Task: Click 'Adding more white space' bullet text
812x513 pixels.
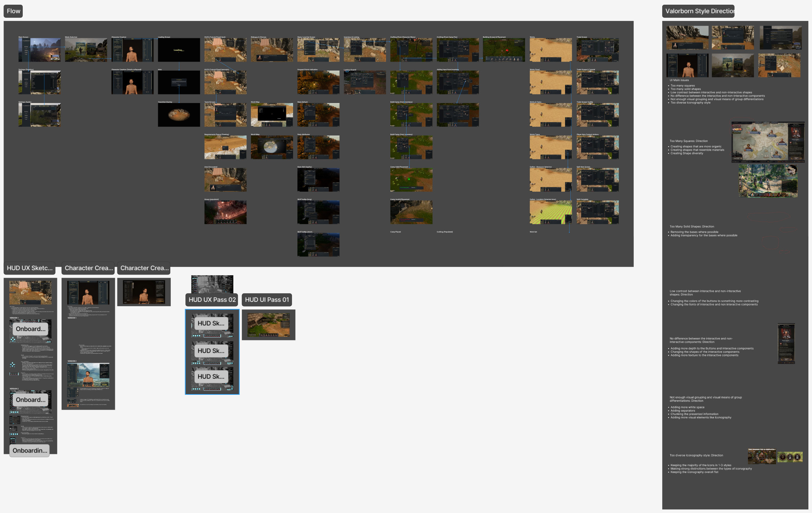Action: tap(687, 407)
